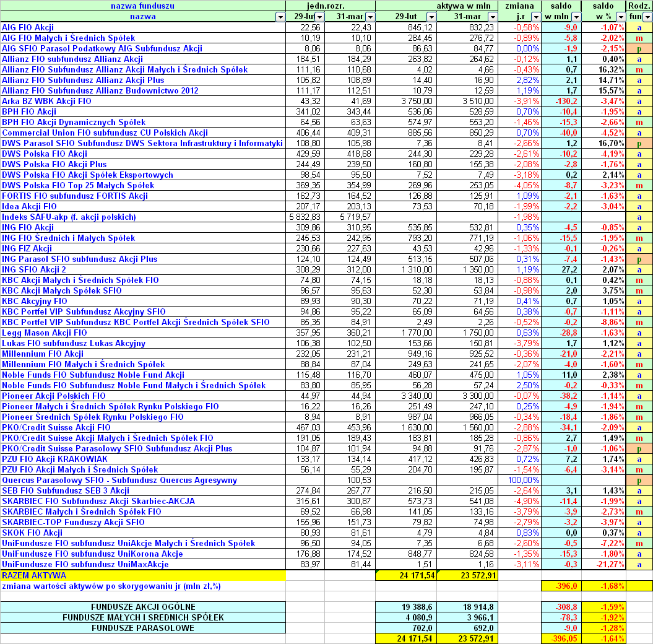Click the 'AIG FIO Akcji' fund name
The width and height of the screenshot is (653, 644).
[28, 27]
